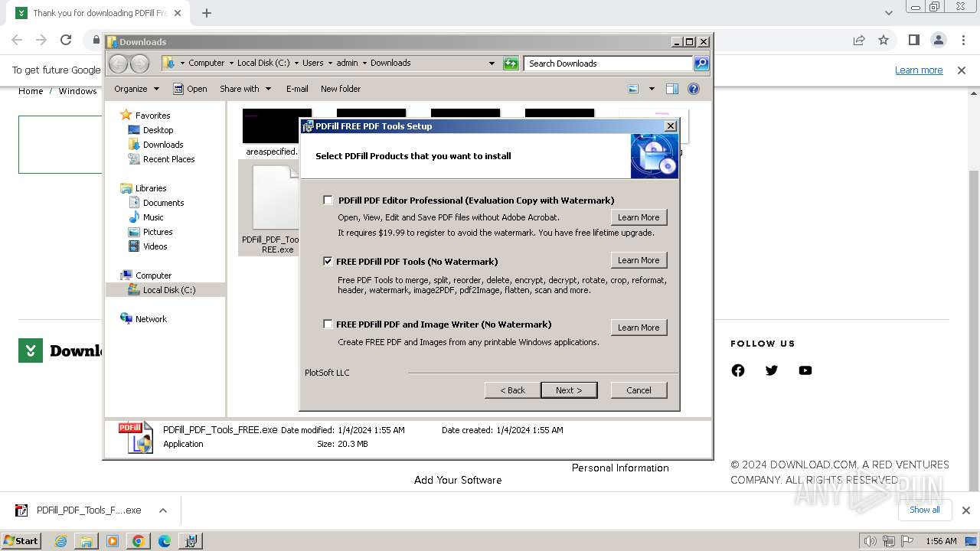This screenshot has height=551, width=980.
Task: Create a New folder in Downloads
Action: 341,89
